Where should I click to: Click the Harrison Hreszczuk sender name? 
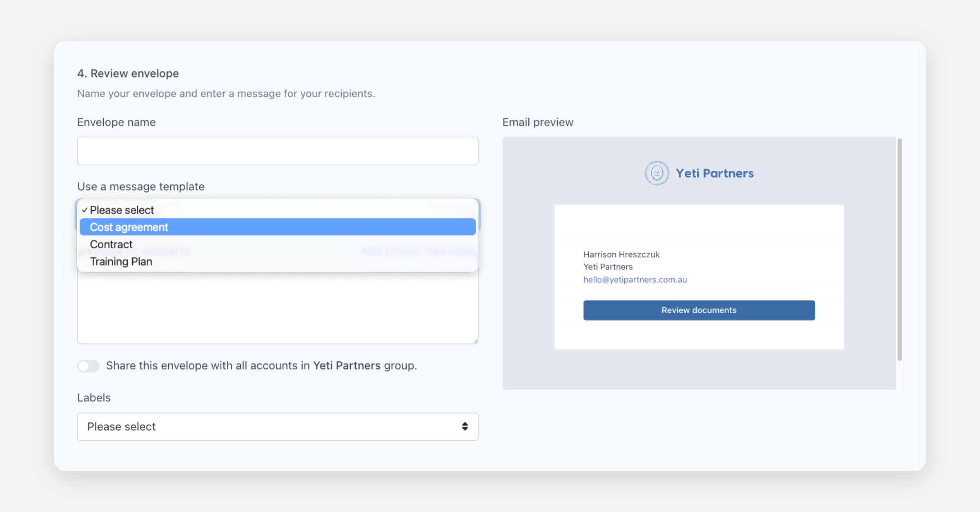(x=621, y=254)
